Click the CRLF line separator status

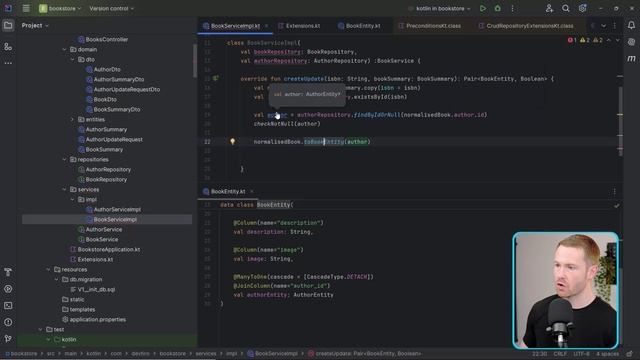pos(560,354)
